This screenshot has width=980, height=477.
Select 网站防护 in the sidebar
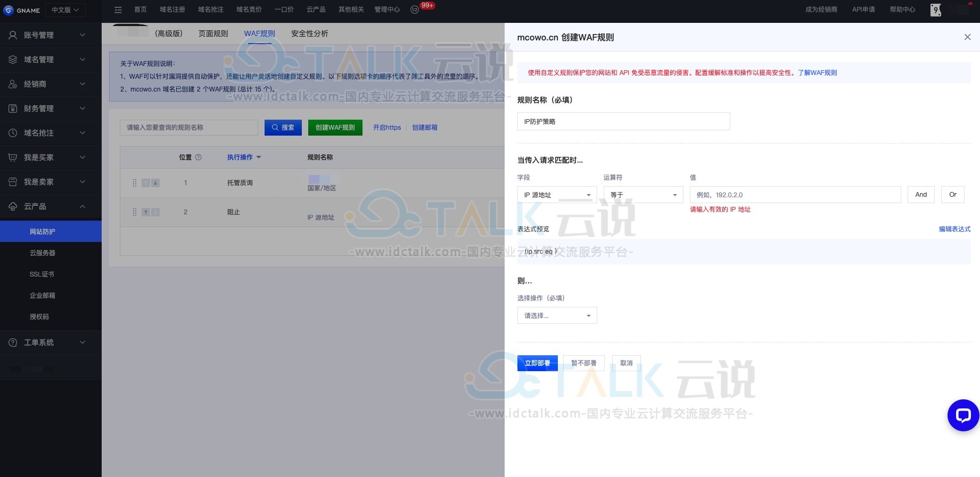click(x=51, y=232)
